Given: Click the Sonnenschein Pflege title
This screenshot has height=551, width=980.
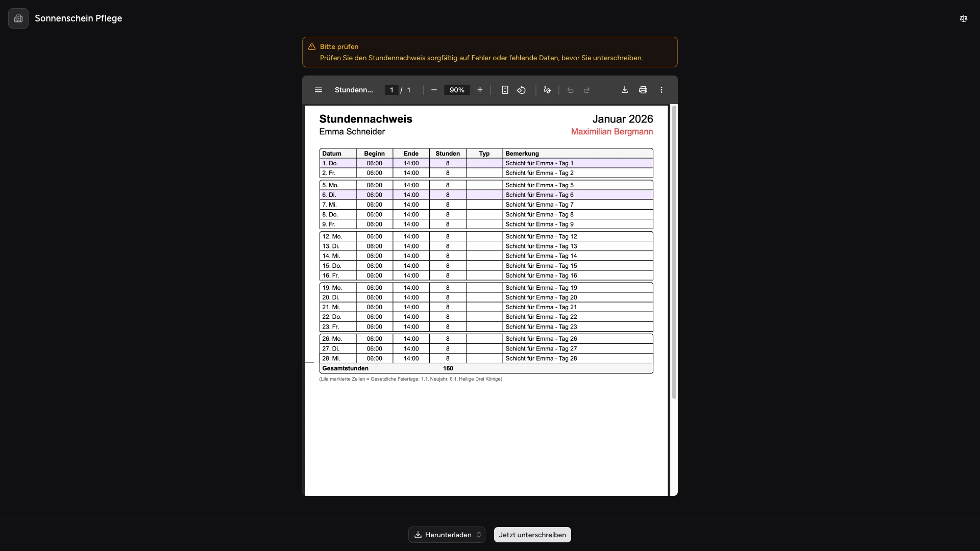Looking at the screenshot, I should (x=78, y=18).
